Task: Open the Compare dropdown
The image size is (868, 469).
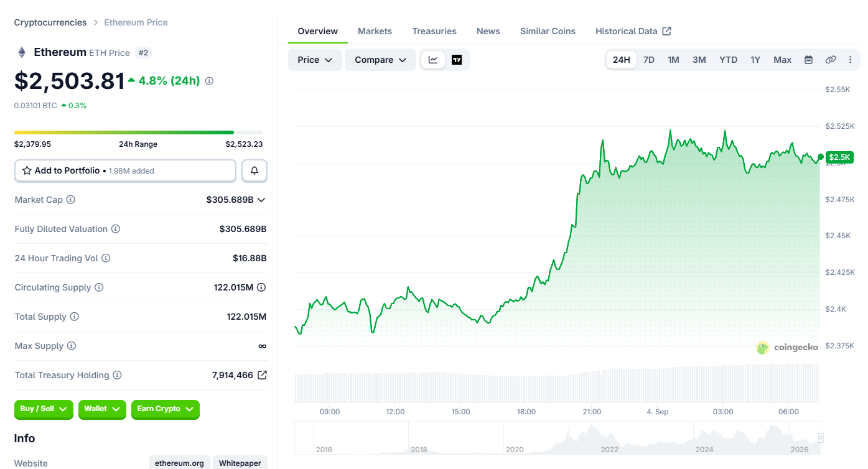Action: (x=380, y=60)
